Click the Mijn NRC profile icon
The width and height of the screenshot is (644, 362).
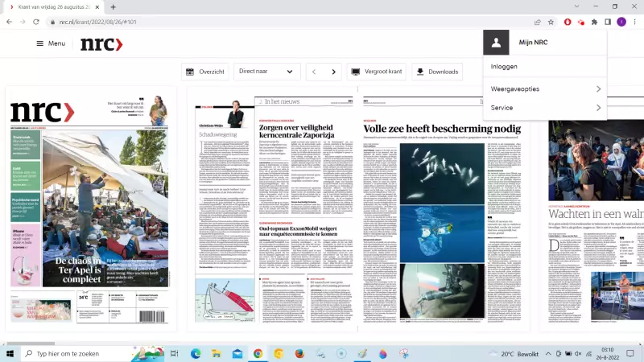pyautogui.click(x=497, y=43)
